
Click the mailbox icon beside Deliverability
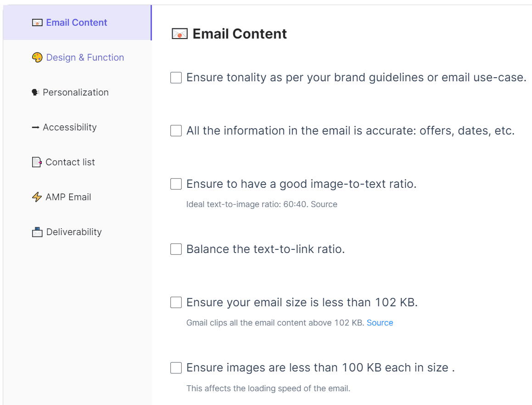(x=37, y=232)
